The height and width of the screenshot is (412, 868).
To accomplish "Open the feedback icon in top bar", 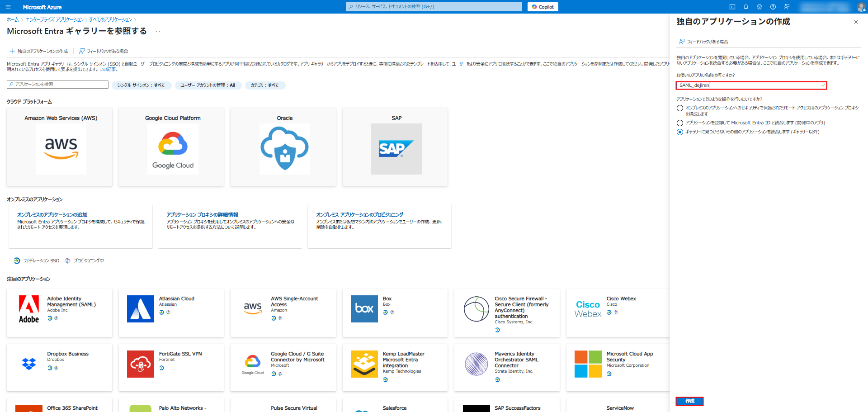I will (x=787, y=7).
